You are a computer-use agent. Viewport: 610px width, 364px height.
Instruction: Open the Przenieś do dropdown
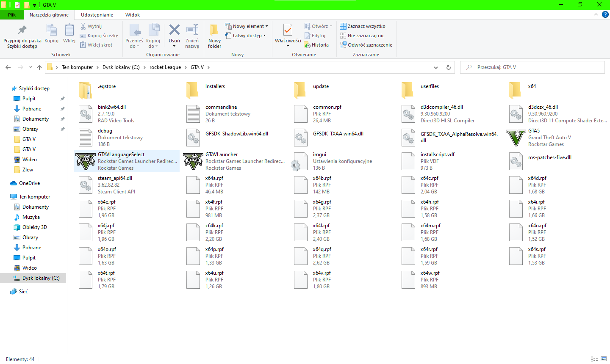134,36
